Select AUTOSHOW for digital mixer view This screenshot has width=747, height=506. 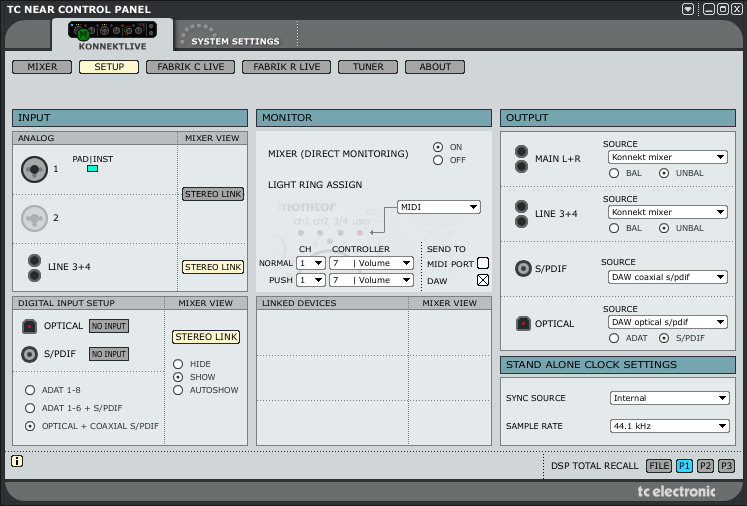pos(178,390)
